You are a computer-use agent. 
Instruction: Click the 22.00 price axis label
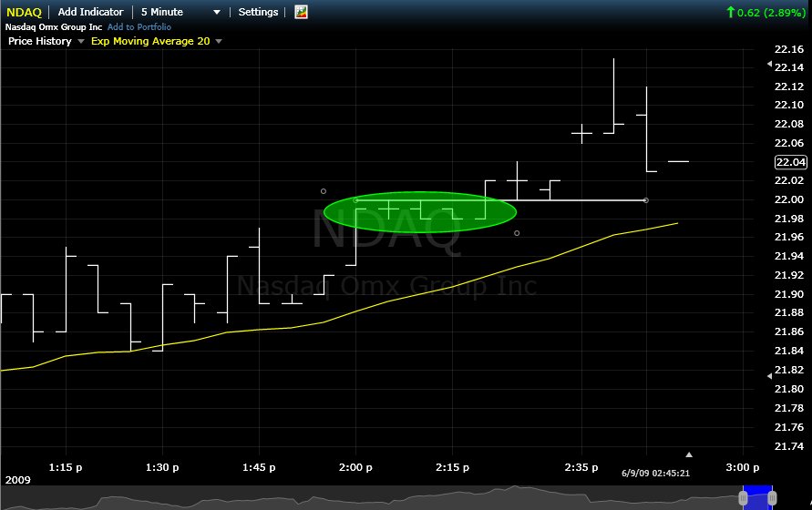(789, 199)
